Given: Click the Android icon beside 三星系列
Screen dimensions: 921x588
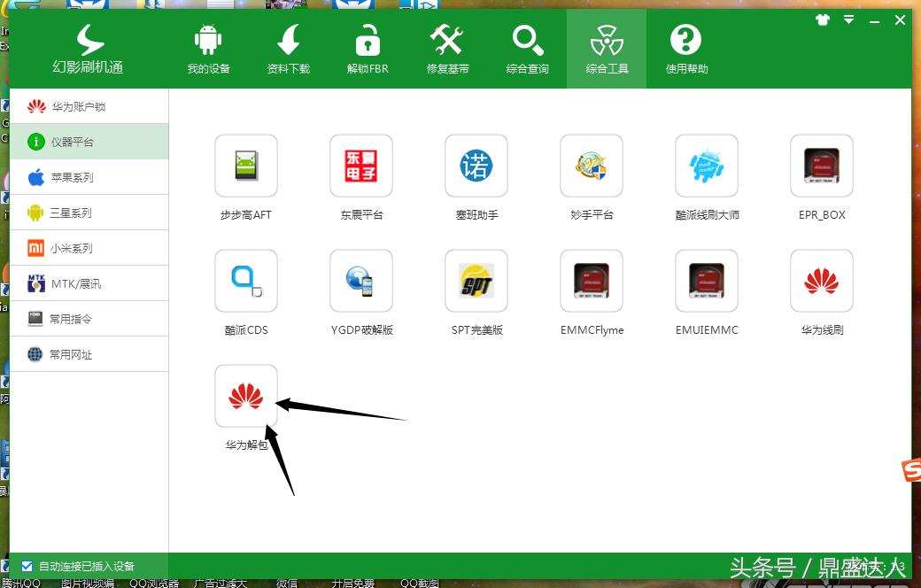Looking at the screenshot, I should pyautogui.click(x=35, y=213).
